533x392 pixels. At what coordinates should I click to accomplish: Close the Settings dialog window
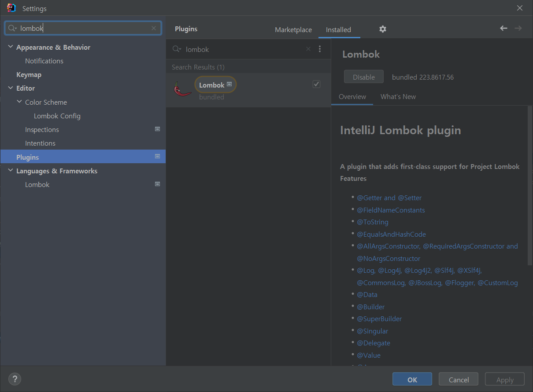(x=520, y=8)
